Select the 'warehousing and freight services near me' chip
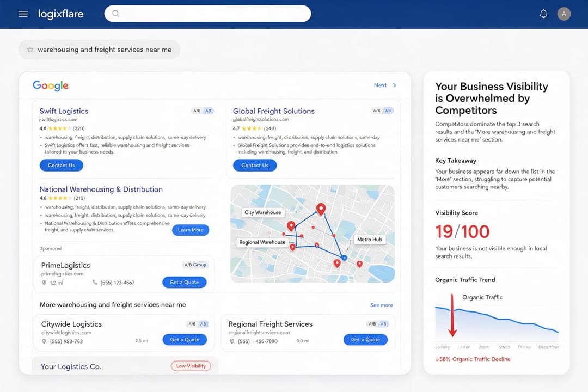 [x=100, y=50]
